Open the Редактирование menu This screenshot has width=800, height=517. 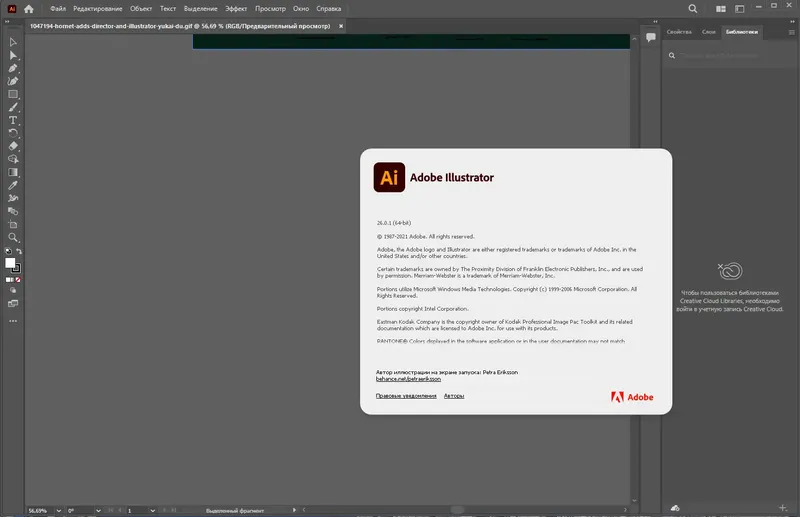pos(97,9)
